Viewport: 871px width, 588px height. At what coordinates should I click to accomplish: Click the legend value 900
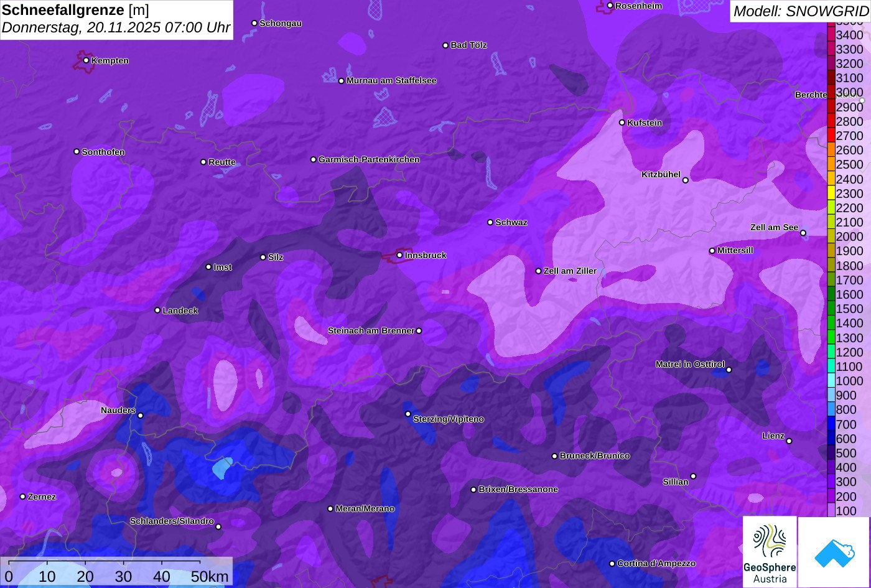(846, 395)
